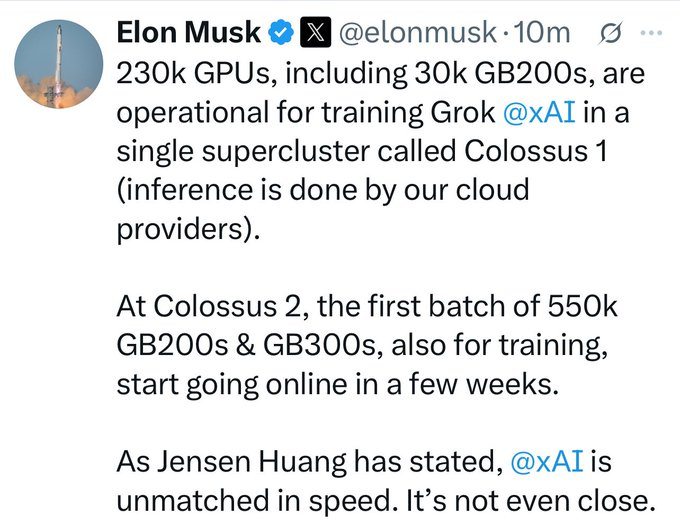Viewport: 680px width, 532px height.
Task: Click the 'start going online in a few weeks' line
Action: coord(337,384)
